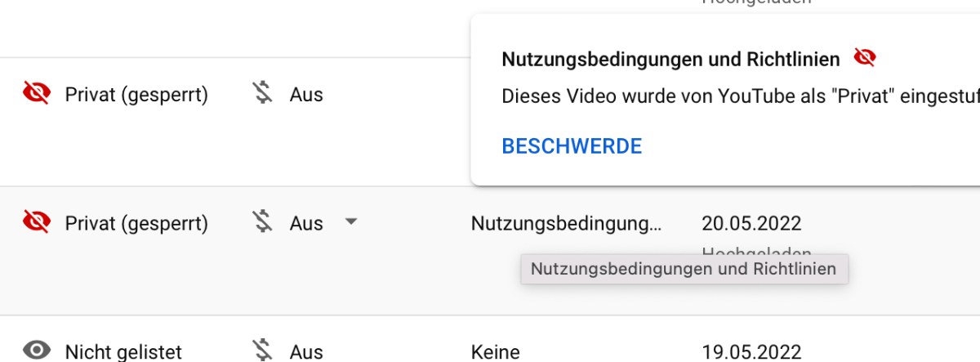Click the date 20.05.2022
980x362 pixels.
coord(751,223)
